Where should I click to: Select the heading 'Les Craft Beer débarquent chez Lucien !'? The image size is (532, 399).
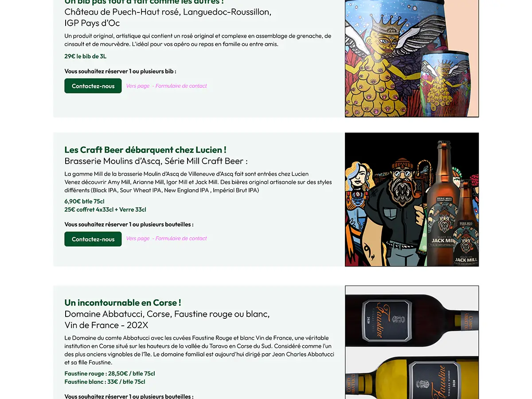tap(145, 150)
